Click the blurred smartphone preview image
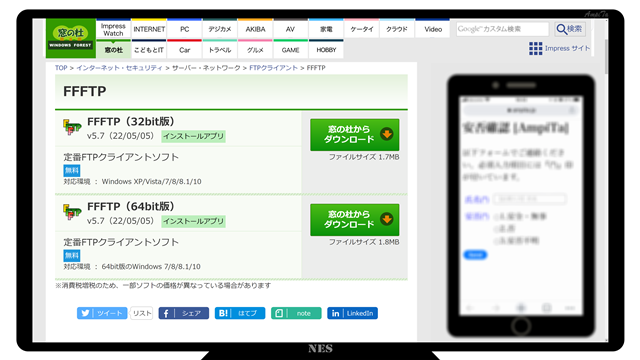The height and width of the screenshot is (360, 640). [x=521, y=205]
